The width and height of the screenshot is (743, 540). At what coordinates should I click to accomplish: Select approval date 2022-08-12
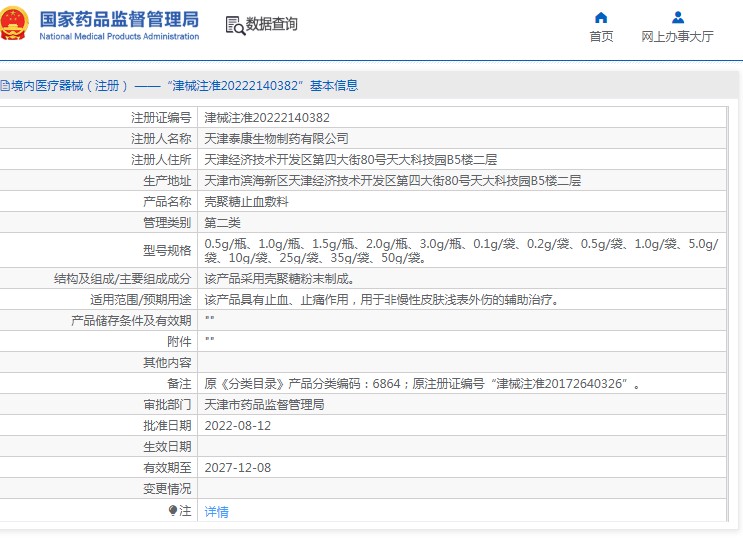237,426
